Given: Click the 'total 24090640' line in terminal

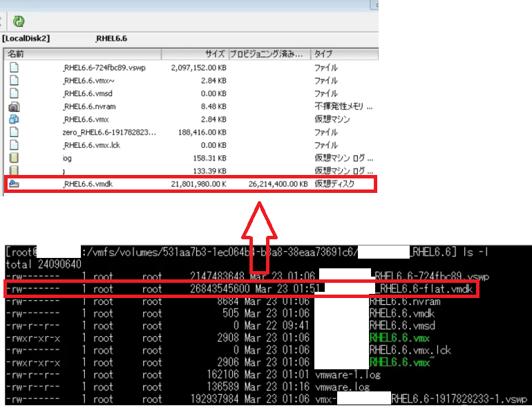Looking at the screenshot, I should (44, 264).
